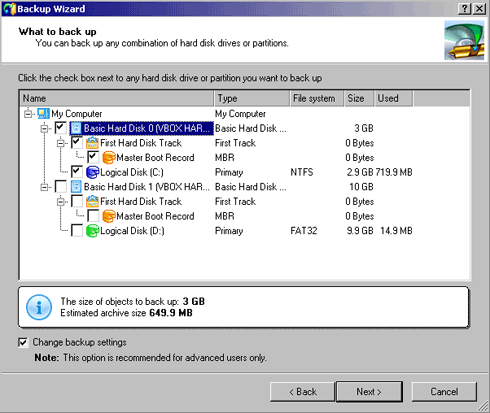Click the blue Logical Disk (C:) icon
This screenshot has height=413, width=490.
pyautogui.click(x=92, y=172)
